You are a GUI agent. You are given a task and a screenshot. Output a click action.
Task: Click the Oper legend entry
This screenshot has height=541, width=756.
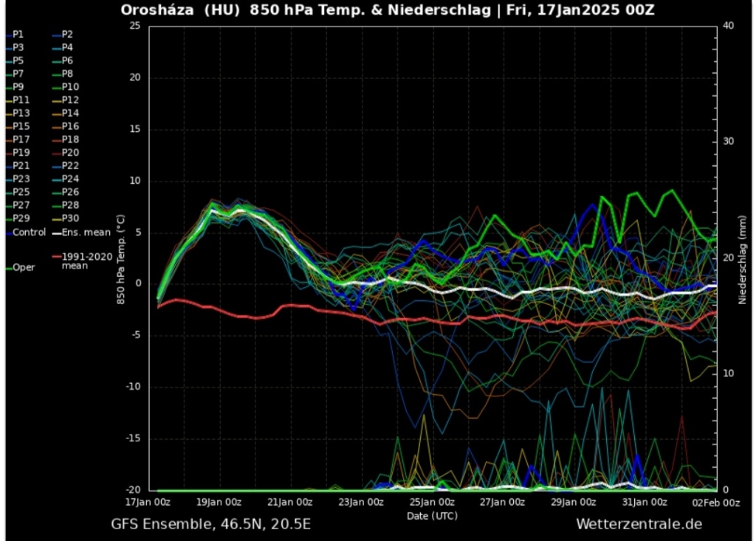click(x=23, y=268)
